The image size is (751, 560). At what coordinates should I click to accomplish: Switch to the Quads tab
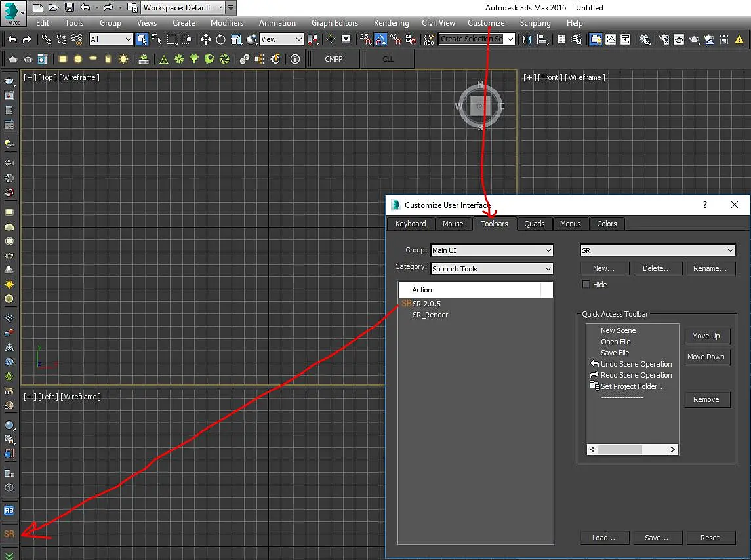coord(534,224)
